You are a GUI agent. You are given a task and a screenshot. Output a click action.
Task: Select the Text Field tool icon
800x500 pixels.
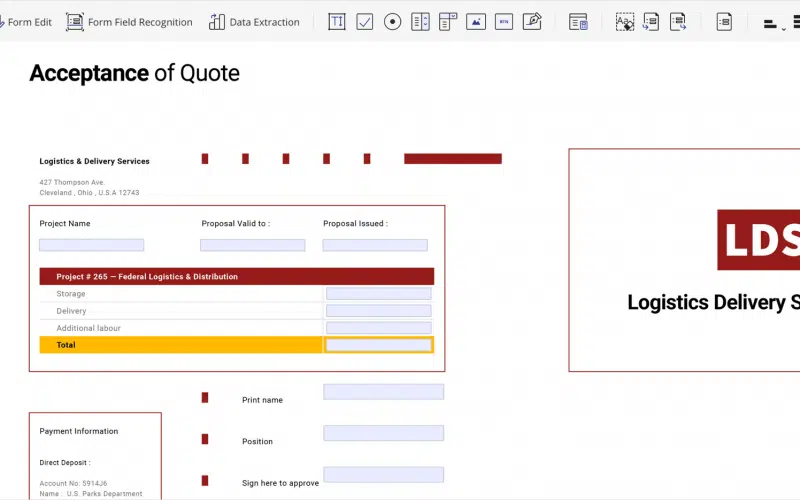point(337,22)
